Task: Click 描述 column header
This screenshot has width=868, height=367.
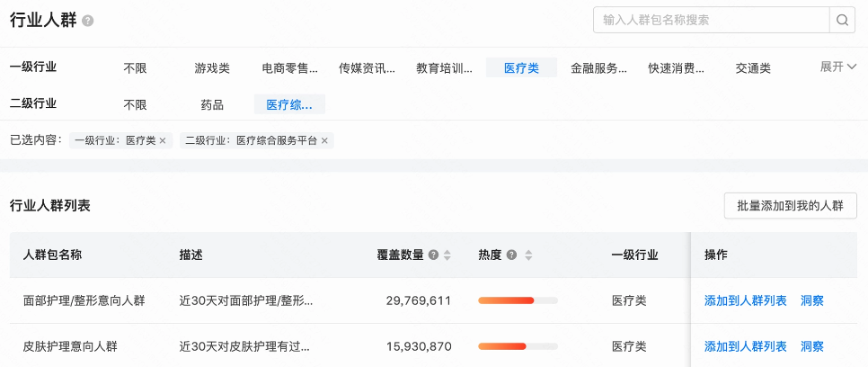Action: [x=191, y=255]
